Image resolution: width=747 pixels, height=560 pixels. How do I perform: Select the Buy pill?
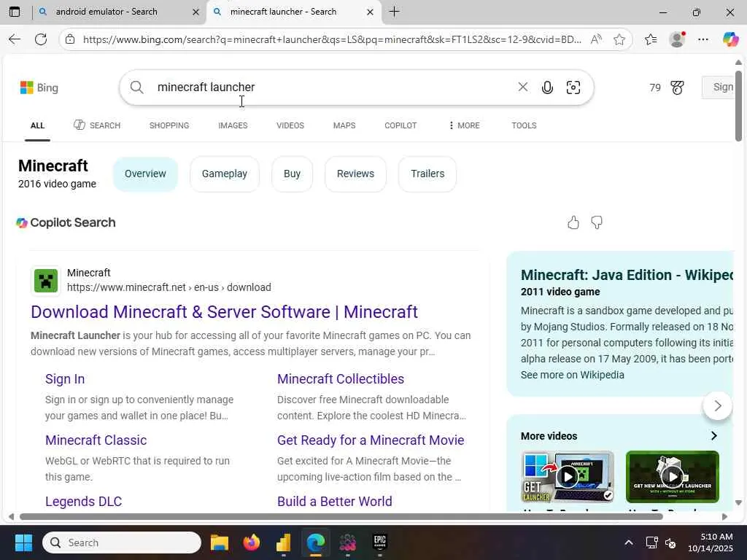coord(292,174)
